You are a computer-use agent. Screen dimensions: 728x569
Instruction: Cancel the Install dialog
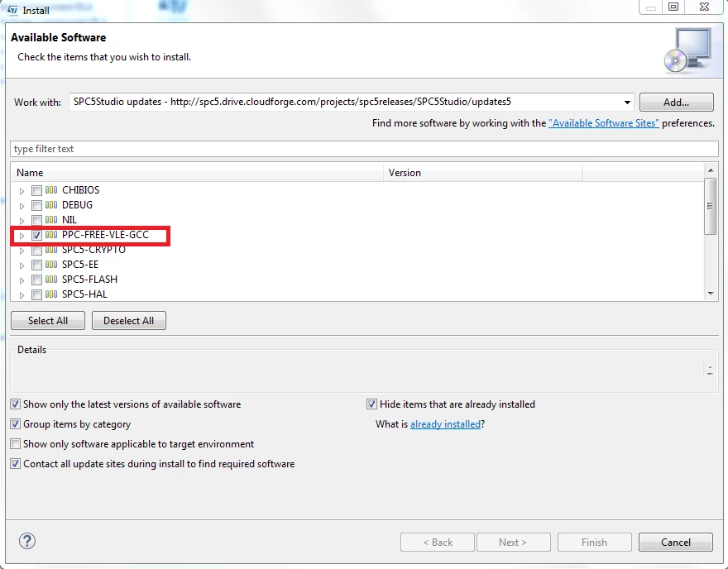tap(676, 542)
